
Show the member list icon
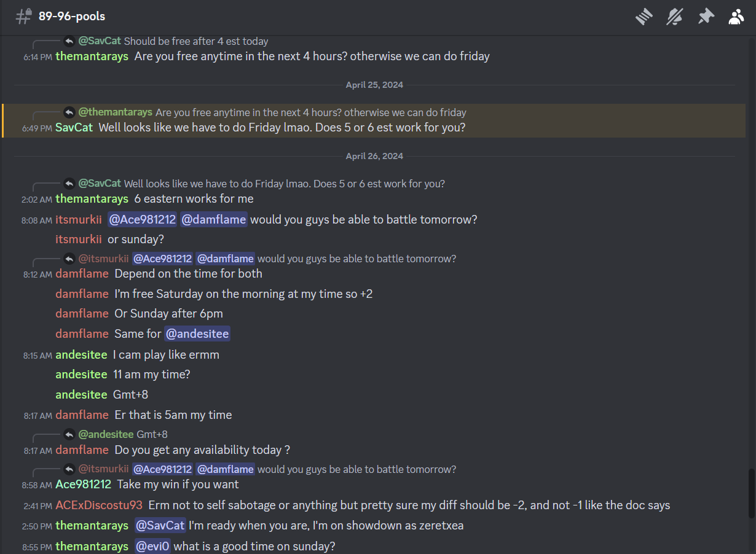tap(736, 17)
